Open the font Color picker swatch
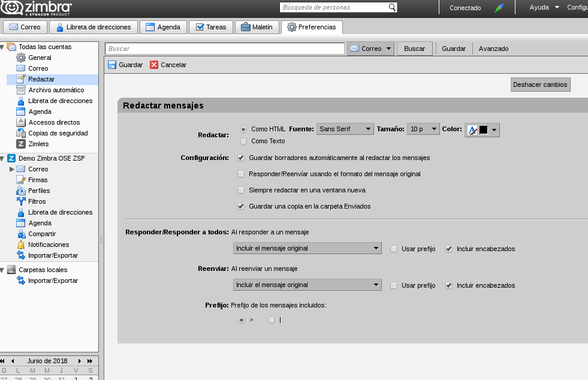 pos(483,130)
